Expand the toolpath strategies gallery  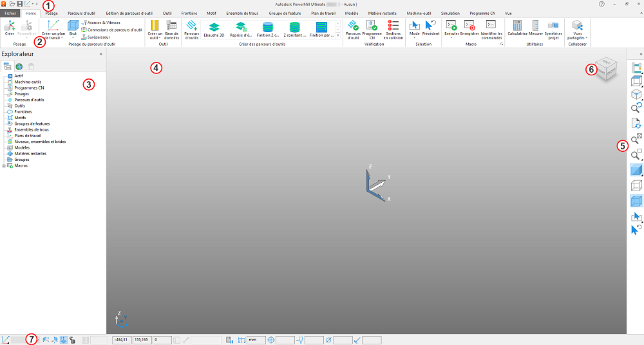(338, 36)
